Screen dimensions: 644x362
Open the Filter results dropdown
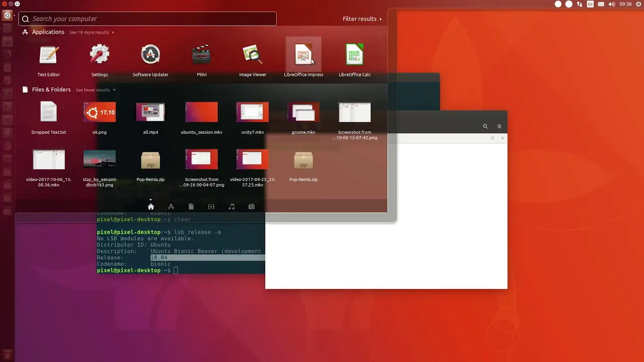click(x=361, y=19)
